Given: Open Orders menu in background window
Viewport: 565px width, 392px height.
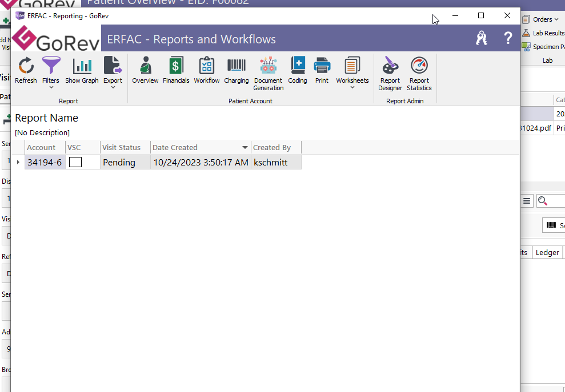Looking at the screenshot, I should (x=540, y=19).
